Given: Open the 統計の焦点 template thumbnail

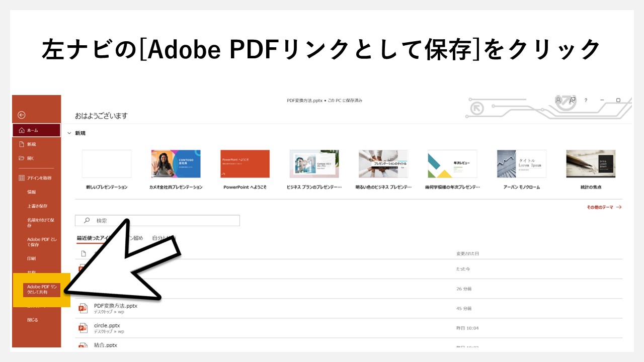Looking at the screenshot, I should pyautogui.click(x=590, y=163).
